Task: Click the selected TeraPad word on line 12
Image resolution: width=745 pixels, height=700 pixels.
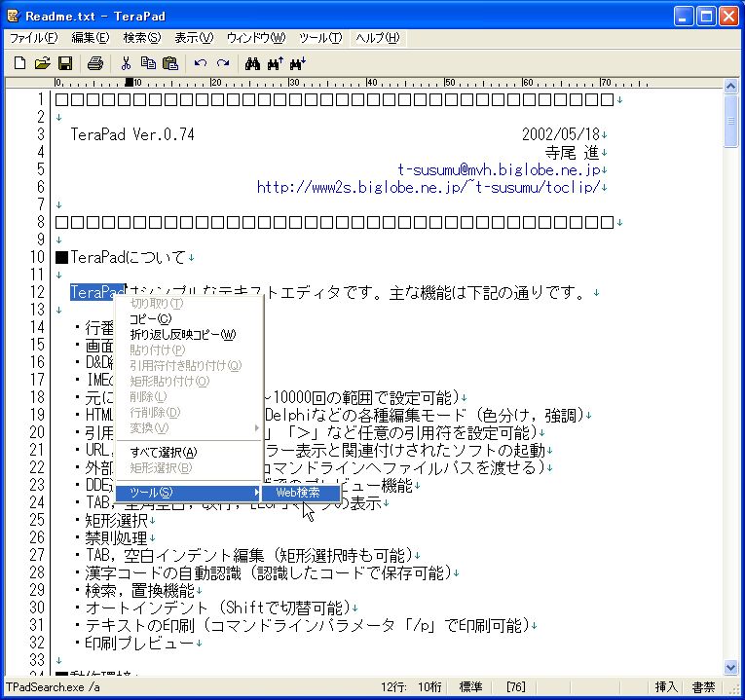Action: (x=98, y=292)
